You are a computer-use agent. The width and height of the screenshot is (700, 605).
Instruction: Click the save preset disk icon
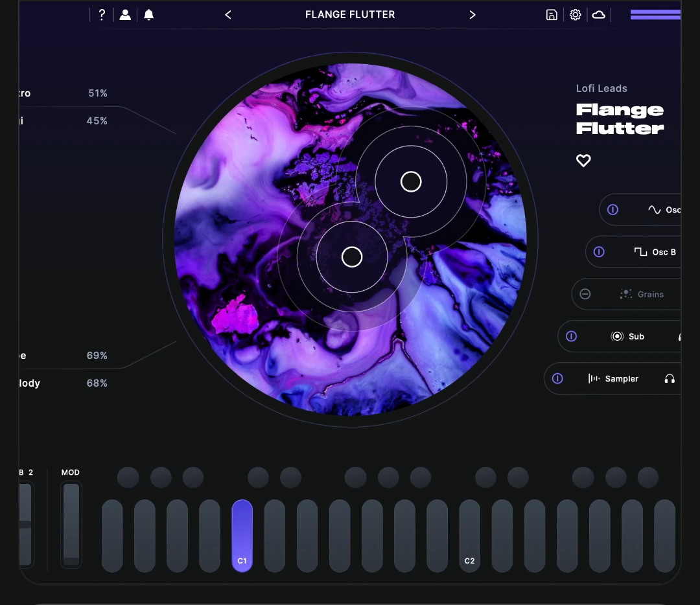pyautogui.click(x=552, y=15)
